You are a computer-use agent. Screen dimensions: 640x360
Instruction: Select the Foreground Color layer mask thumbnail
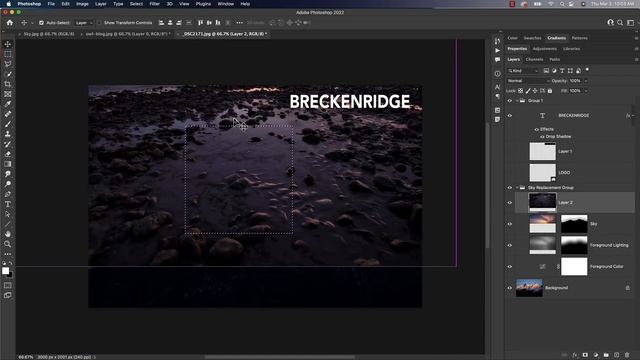574,267
